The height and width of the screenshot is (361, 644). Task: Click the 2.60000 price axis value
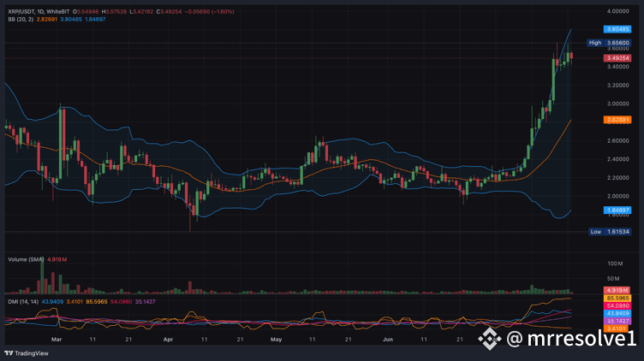[x=617, y=140]
